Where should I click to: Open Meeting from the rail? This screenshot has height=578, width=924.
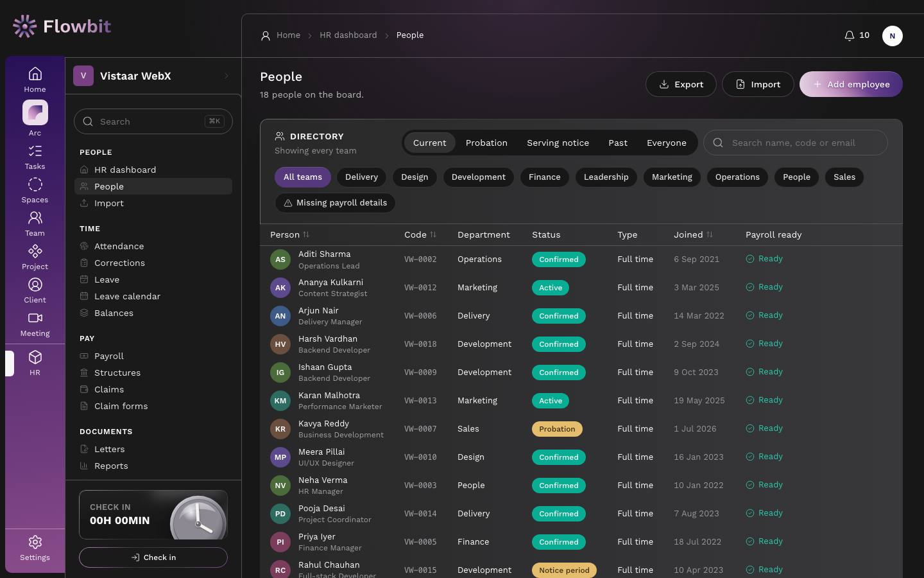coord(35,324)
